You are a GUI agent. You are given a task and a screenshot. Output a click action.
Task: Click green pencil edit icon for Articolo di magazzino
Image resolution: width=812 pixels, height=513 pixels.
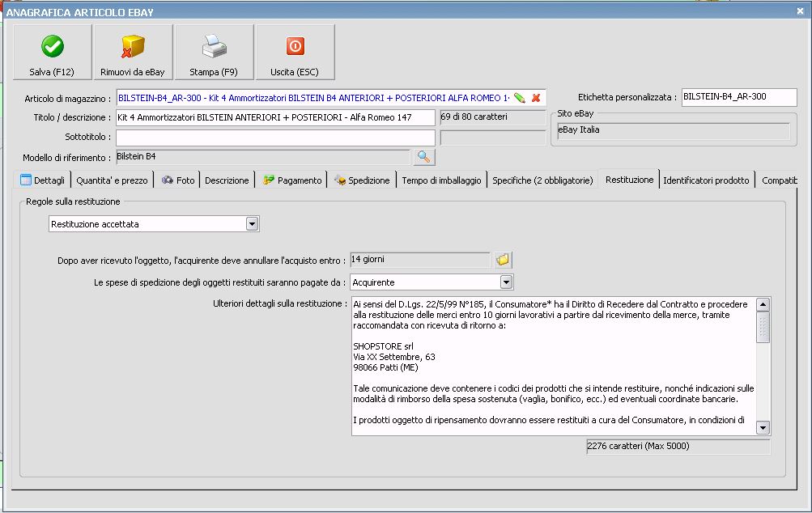tap(520, 98)
